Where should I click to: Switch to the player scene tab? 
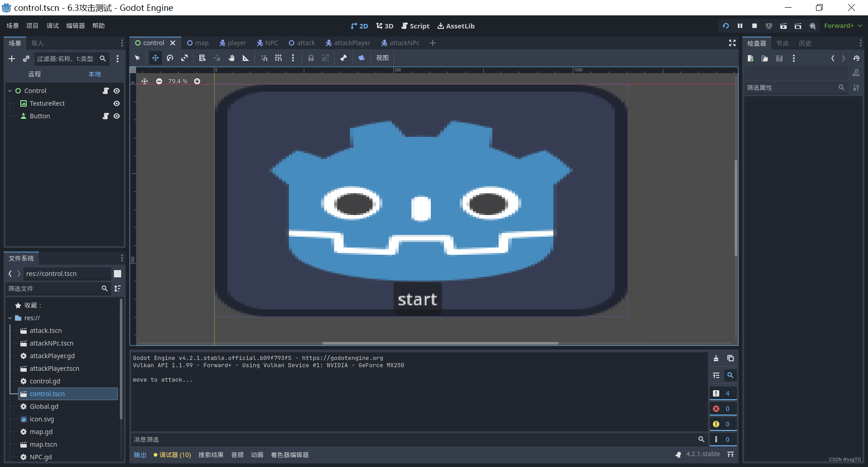(233, 43)
